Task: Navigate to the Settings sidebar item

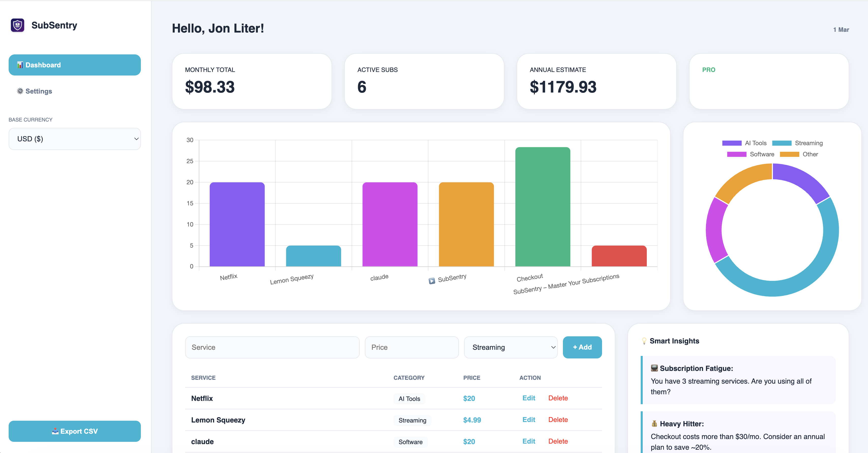Action: (x=38, y=91)
